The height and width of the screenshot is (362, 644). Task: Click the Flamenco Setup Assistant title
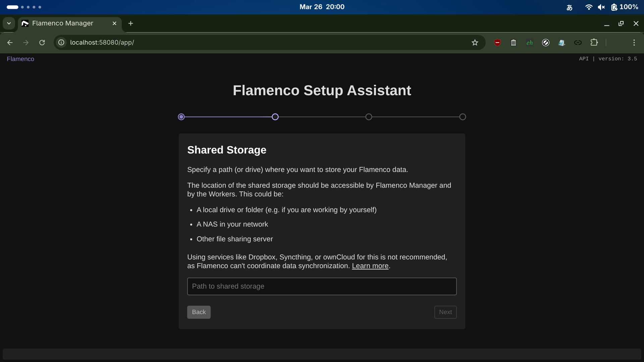(322, 90)
